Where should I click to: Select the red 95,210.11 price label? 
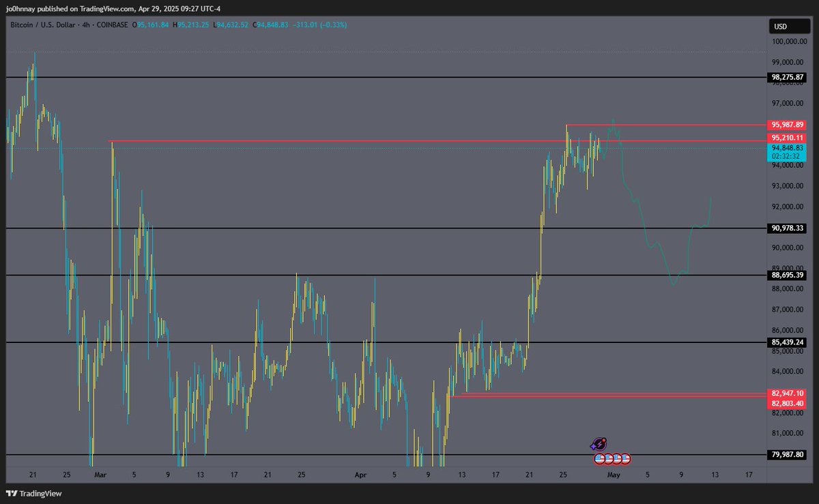coord(788,137)
